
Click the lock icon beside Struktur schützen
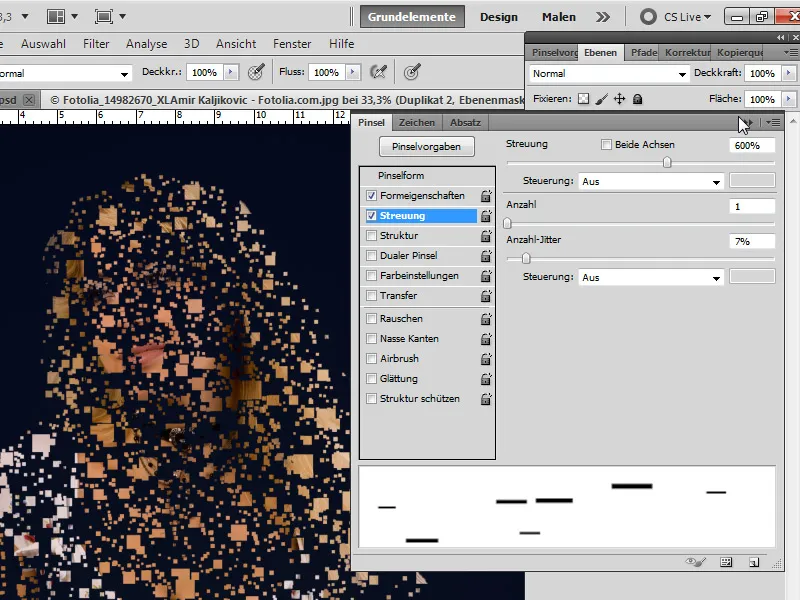(x=486, y=399)
